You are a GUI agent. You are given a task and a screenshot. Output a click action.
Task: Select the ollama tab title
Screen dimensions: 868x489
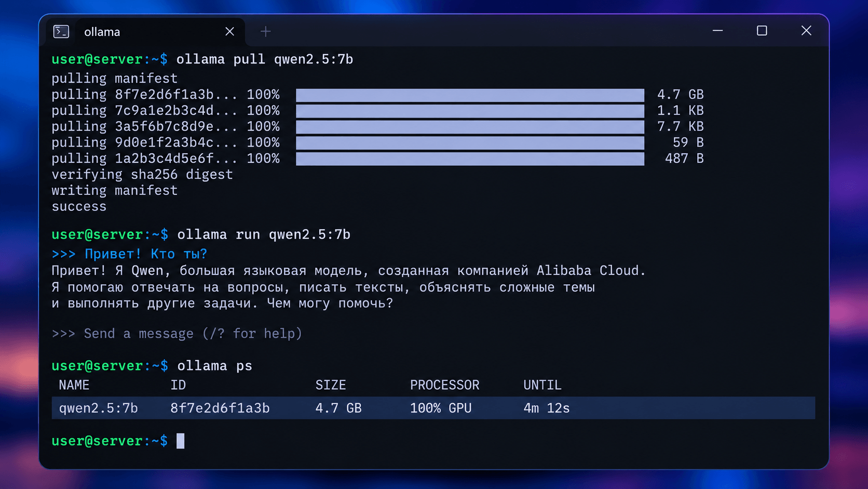pyautogui.click(x=102, y=32)
